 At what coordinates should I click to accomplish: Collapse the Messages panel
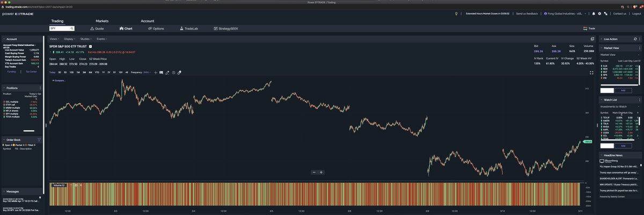click(4, 191)
